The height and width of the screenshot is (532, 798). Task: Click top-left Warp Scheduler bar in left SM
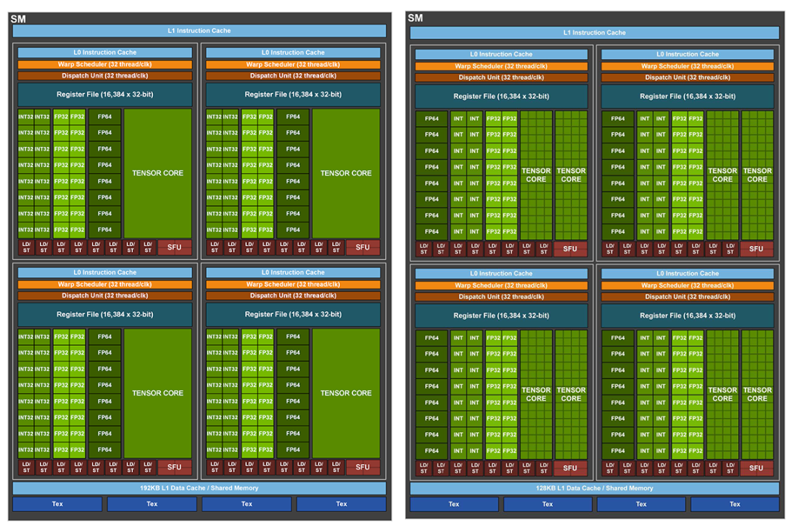click(x=105, y=65)
